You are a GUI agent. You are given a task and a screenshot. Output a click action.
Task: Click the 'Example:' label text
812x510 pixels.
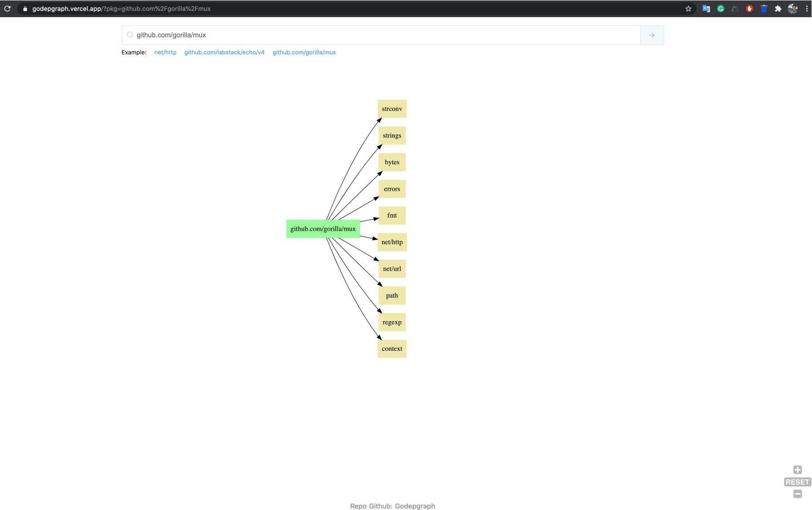point(134,52)
